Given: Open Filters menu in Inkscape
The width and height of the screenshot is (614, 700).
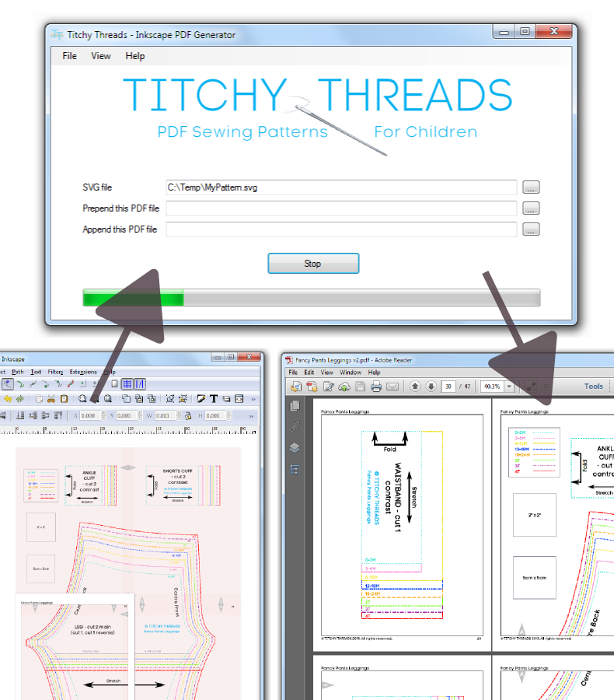Looking at the screenshot, I should [55, 372].
